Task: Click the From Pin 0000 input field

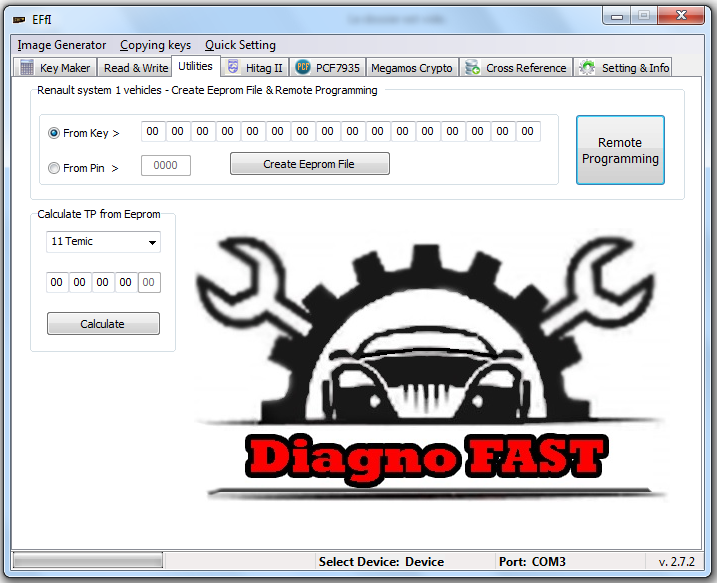Action: tap(166, 165)
